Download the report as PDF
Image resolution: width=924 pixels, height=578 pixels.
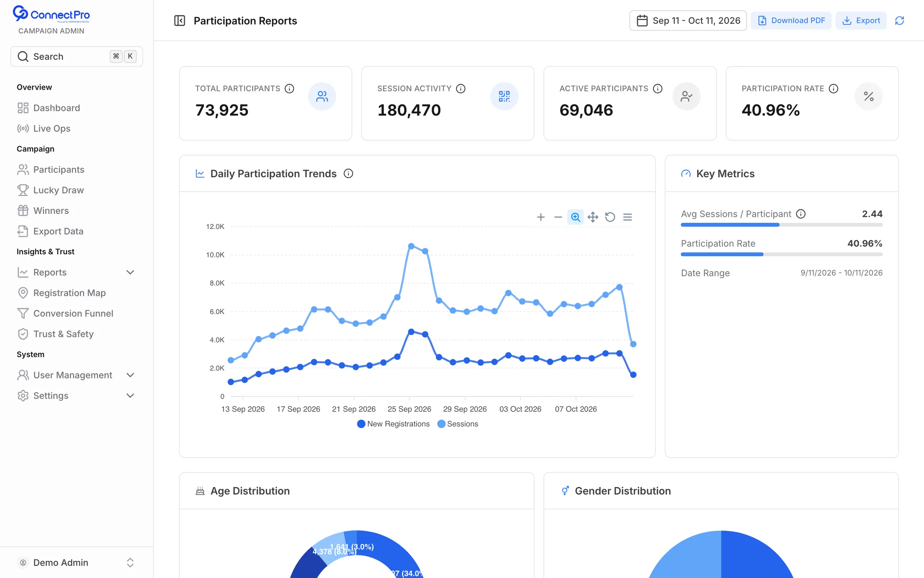click(791, 20)
